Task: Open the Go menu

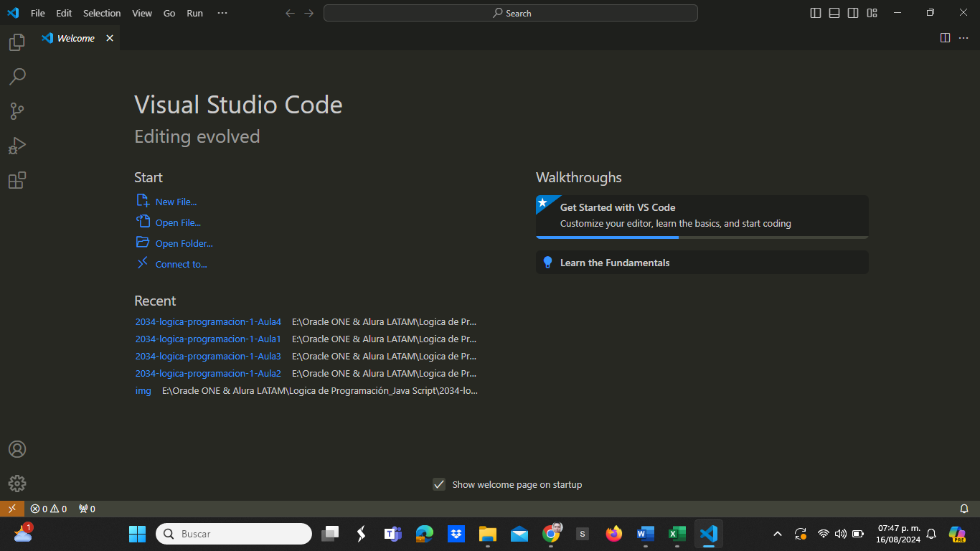Action: point(169,13)
